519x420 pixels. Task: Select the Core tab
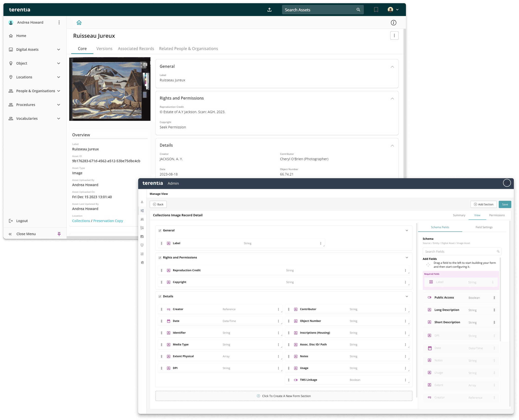82,49
